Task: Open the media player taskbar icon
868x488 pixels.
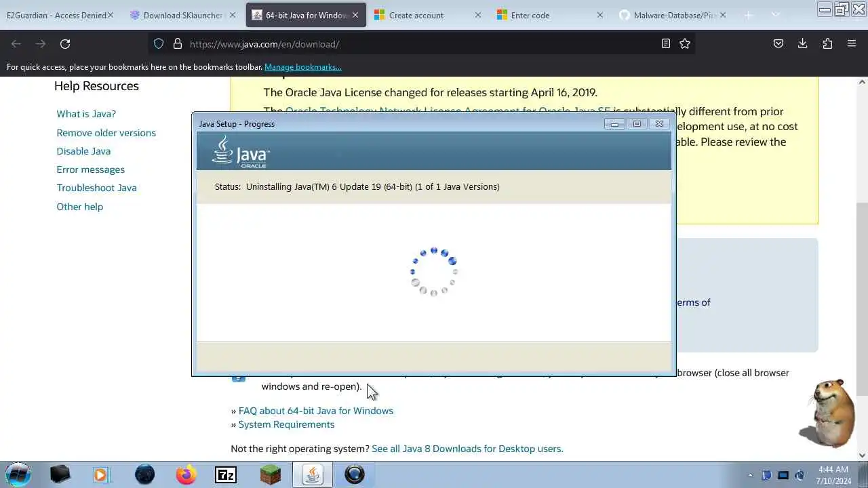Action: click(x=101, y=474)
